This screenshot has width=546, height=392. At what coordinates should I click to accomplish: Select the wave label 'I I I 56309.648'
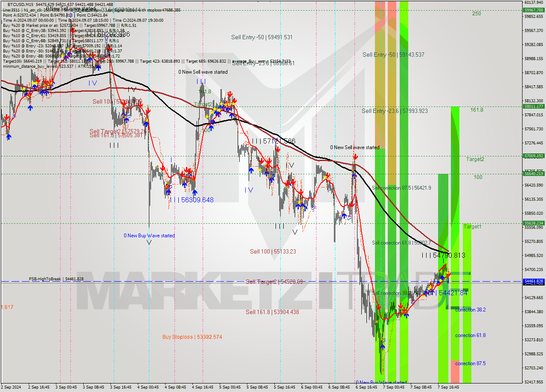click(x=192, y=200)
